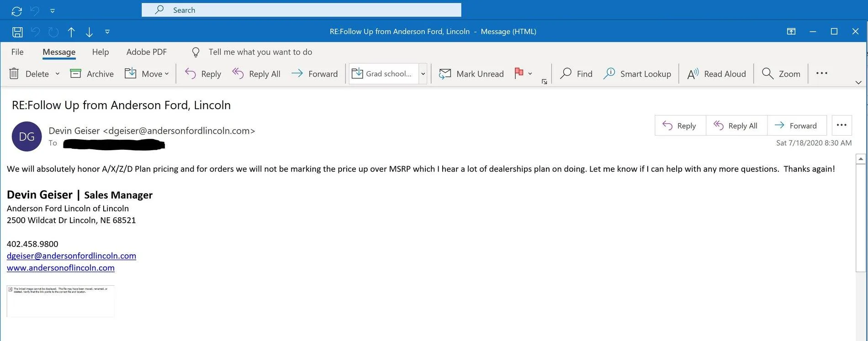Open Smart Lookup

(637, 73)
